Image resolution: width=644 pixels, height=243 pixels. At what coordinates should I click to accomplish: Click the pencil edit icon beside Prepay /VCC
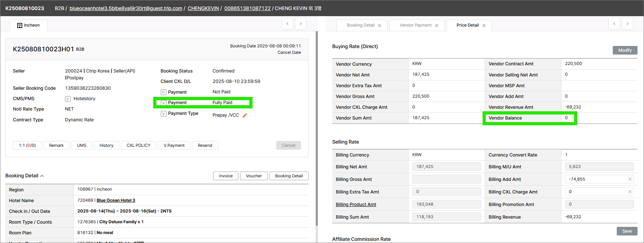pos(245,115)
